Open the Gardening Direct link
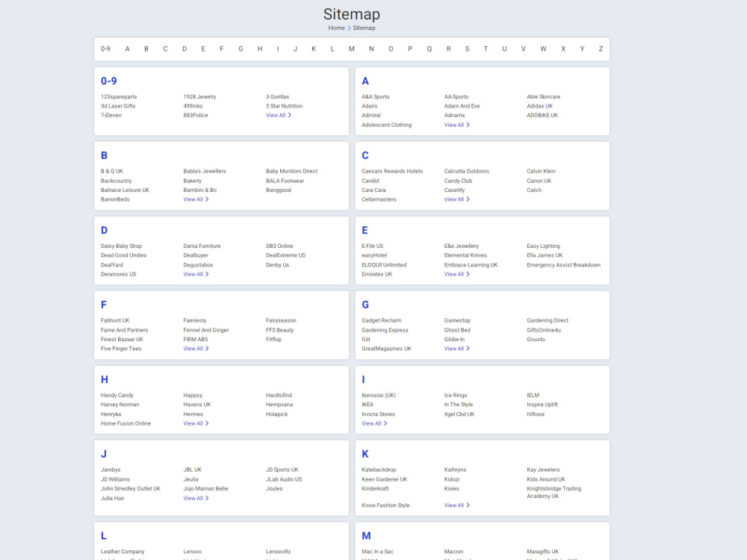Image resolution: width=747 pixels, height=560 pixels. click(x=548, y=320)
